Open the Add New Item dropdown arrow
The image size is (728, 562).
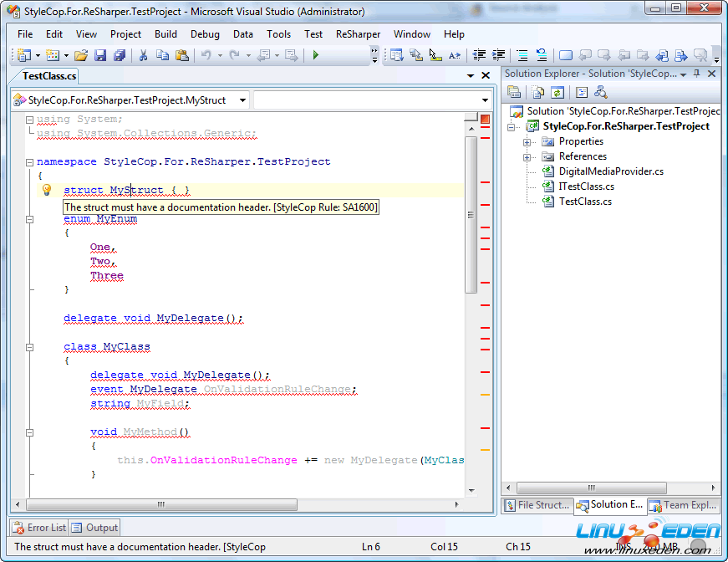(66, 56)
